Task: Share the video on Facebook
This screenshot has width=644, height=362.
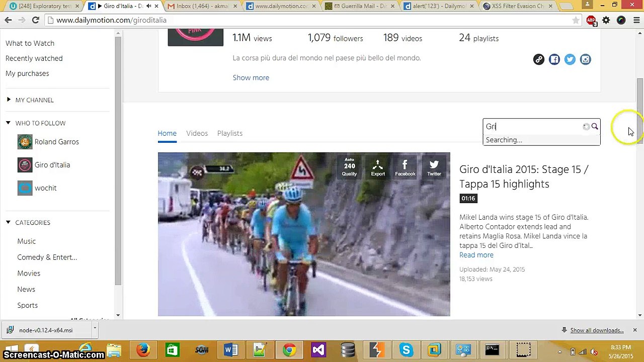Action: pos(405,168)
